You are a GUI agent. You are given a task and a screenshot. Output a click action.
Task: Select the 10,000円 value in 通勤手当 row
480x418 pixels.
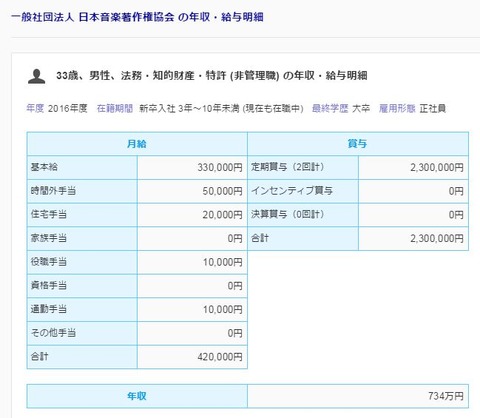(223, 310)
